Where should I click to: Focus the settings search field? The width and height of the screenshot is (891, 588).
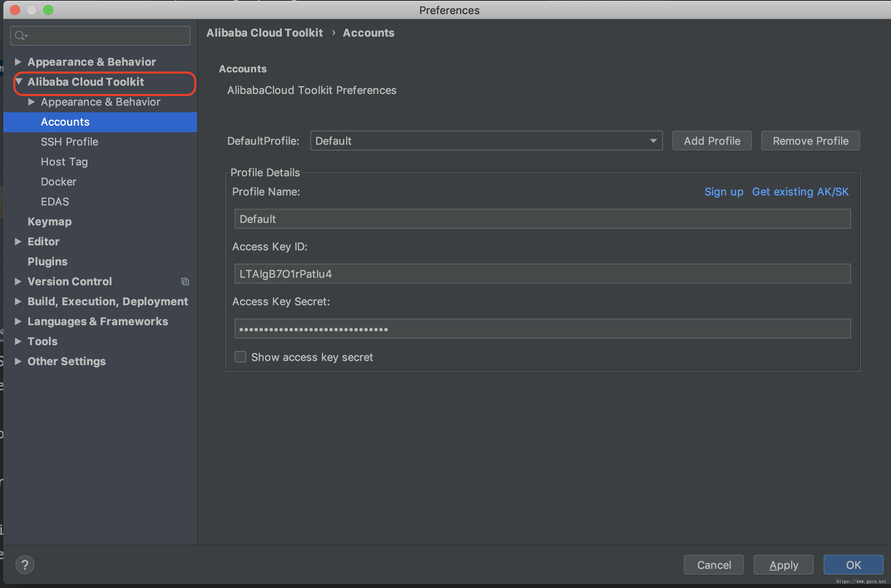click(100, 36)
